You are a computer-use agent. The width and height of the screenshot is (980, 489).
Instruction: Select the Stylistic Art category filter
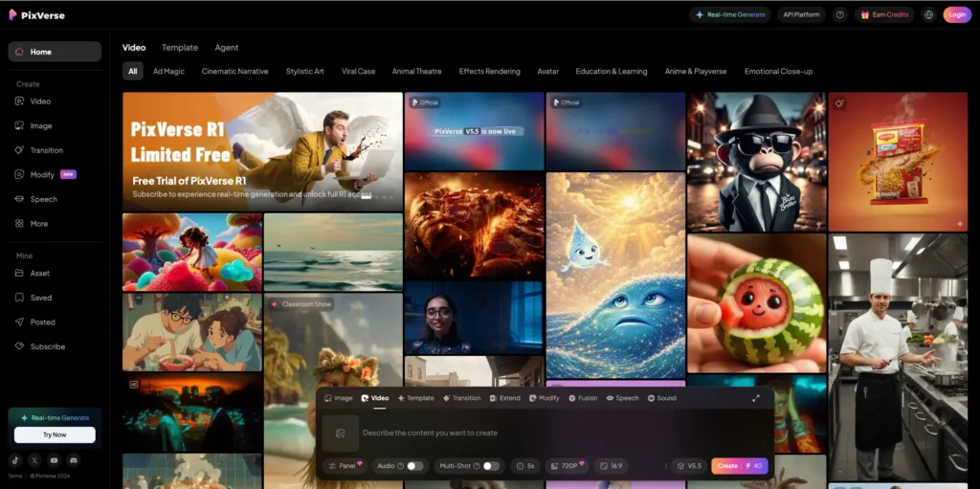click(x=305, y=71)
